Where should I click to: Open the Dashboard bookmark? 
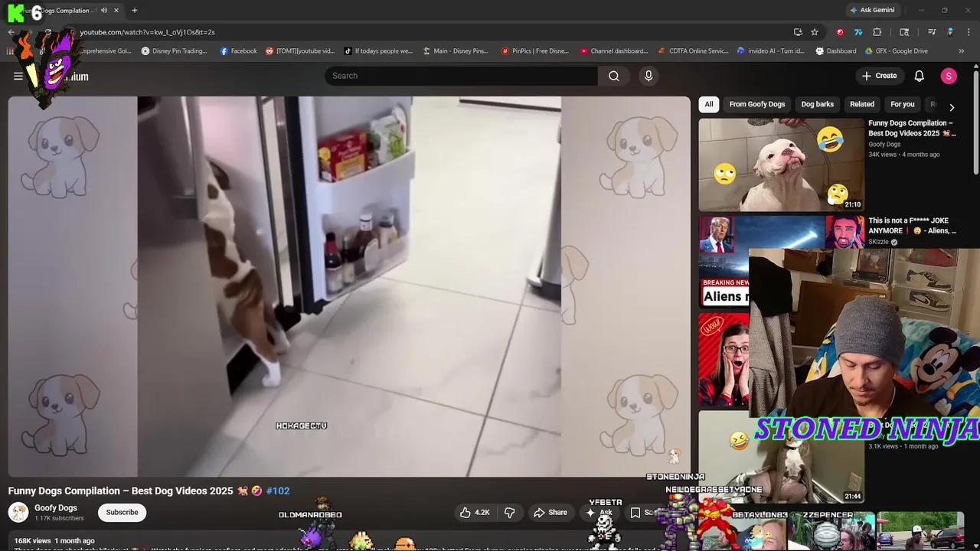[x=836, y=51]
